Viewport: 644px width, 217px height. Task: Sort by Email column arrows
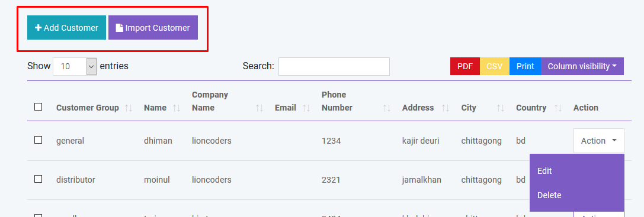coord(306,108)
